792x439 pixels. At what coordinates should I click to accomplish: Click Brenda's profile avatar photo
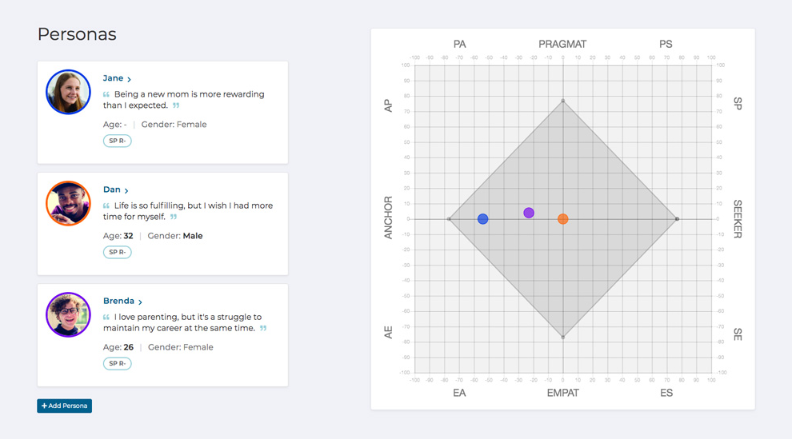pyautogui.click(x=68, y=314)
